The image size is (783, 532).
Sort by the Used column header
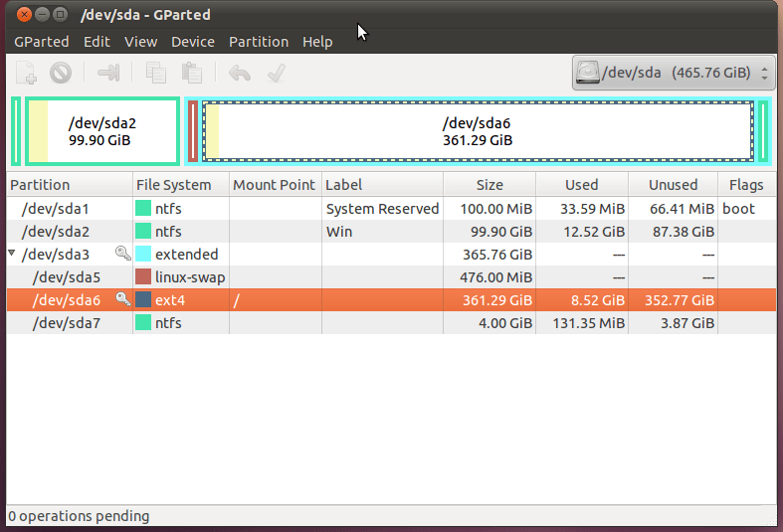(x=582, y=185)
